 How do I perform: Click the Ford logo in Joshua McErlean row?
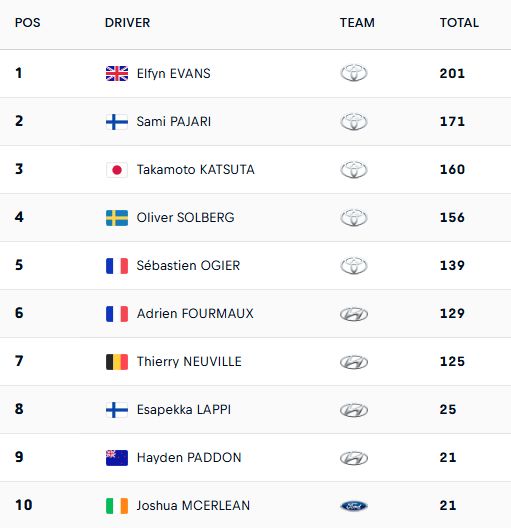coord(354,506)
